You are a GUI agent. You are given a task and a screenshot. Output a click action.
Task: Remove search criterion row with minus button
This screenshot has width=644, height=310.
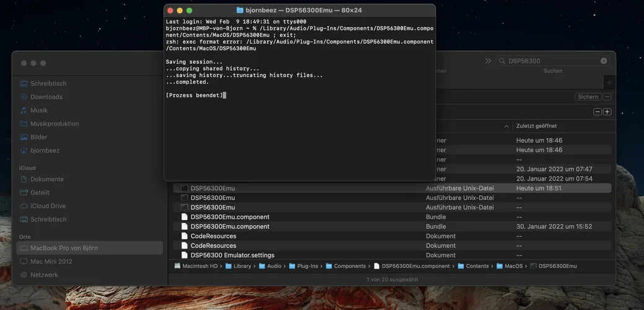point(598,112)
